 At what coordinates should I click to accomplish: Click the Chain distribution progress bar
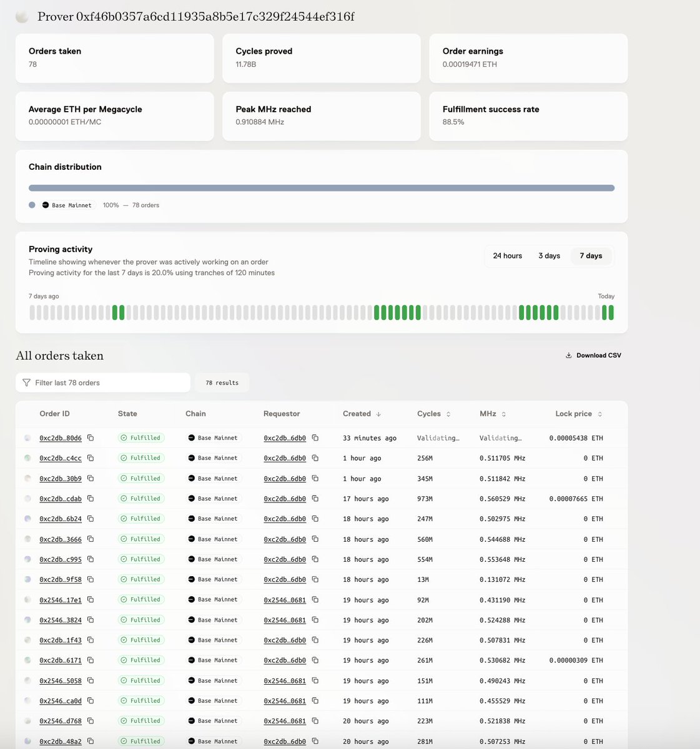322,188
